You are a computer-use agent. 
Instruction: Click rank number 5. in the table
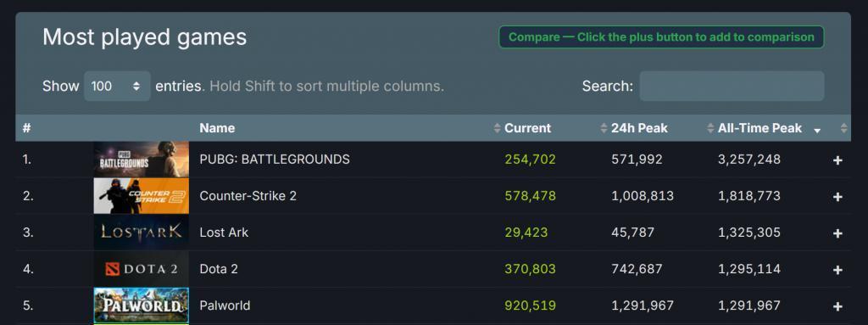[x=28, y=305]
